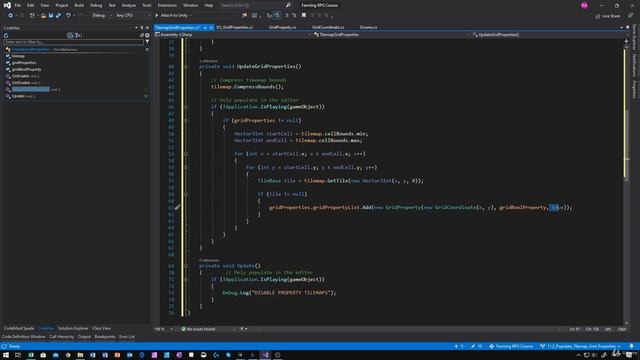The width and height of the screenshot is (640, 360).
Task: Click the Farming RPG Course repository in status bar
Action: pos(511,347)
